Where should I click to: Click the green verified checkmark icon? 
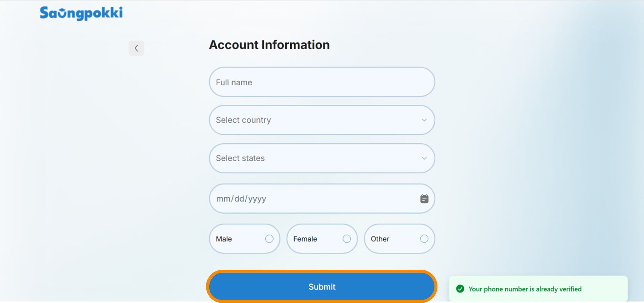(x=460, y=289)
